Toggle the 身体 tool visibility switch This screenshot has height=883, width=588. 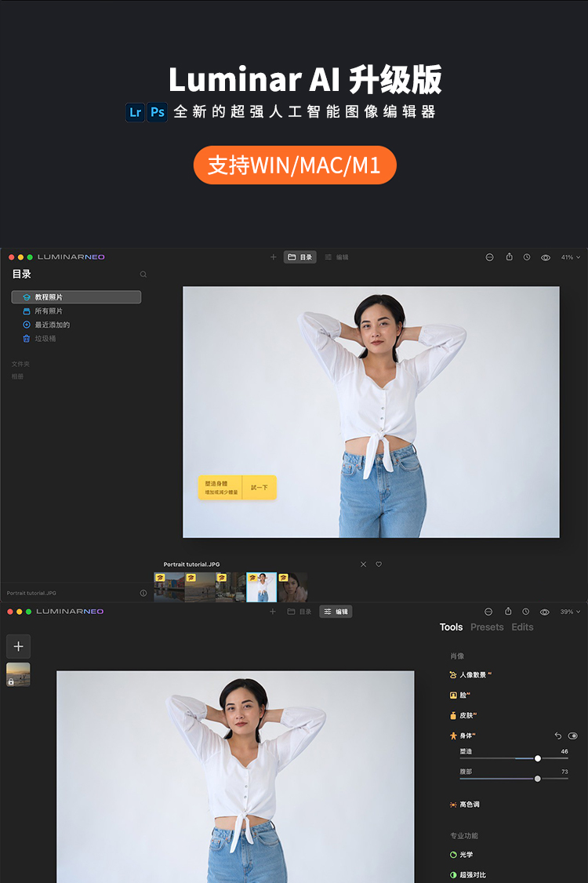pos(573,736)
